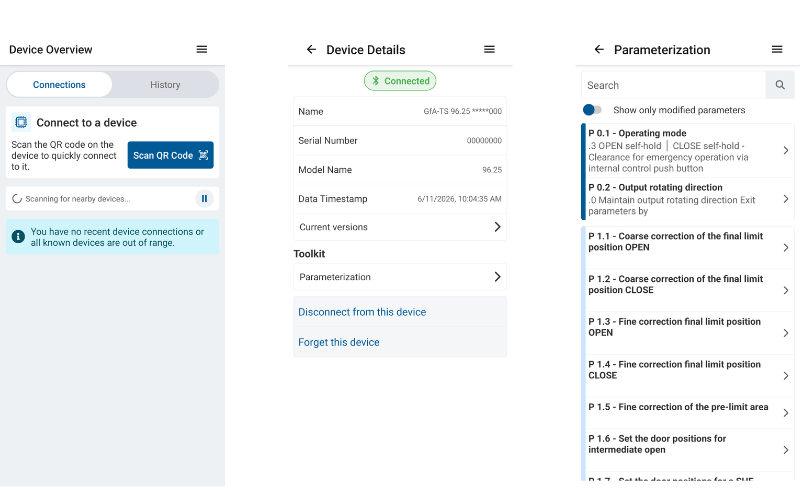Pause scanning for nearby devices

(x=204, y=199)
